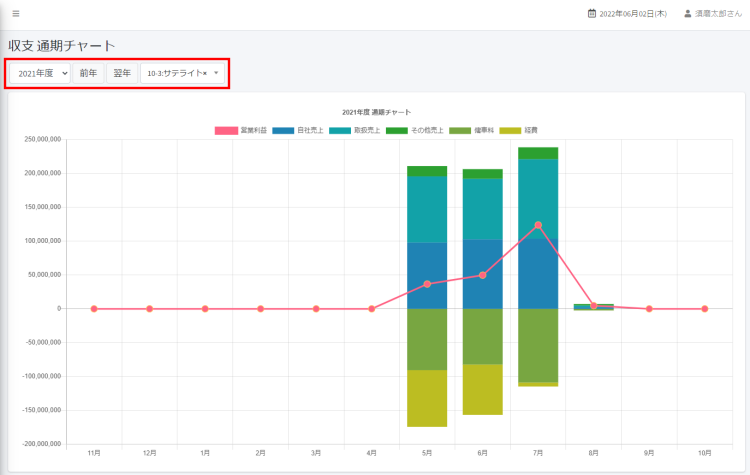This screenshot has height=475, width=750.
Task: Open the hamburger sidebar menu
Action: (15, 14)
